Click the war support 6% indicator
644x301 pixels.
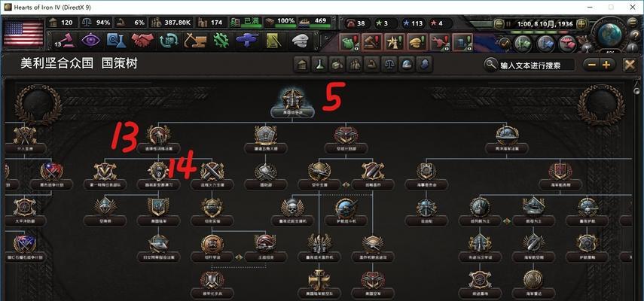(x=131, y=23)
